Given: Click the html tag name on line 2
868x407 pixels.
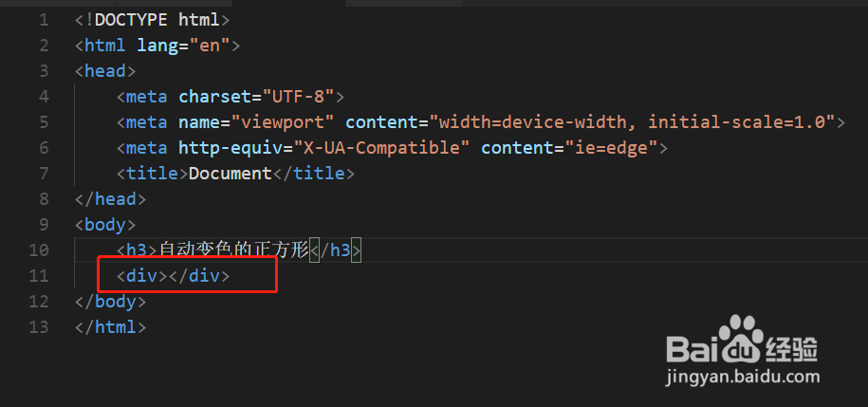Looking at the screenshot, I should (x=105, y=46).
